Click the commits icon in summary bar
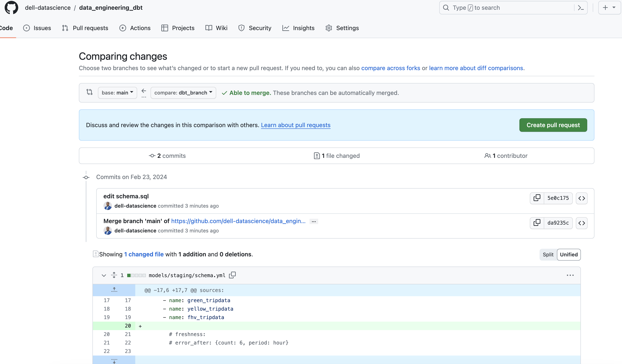622x364 pixels. (152, 156)
